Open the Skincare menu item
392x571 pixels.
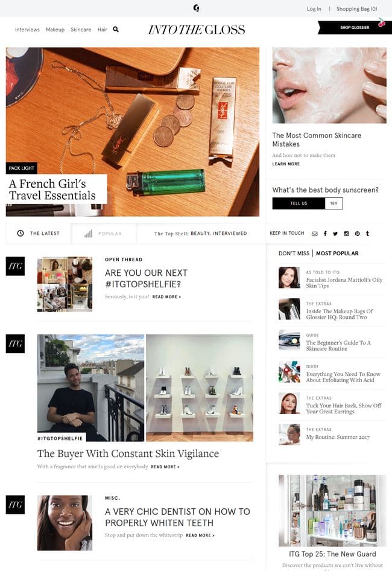coord(81,30)
